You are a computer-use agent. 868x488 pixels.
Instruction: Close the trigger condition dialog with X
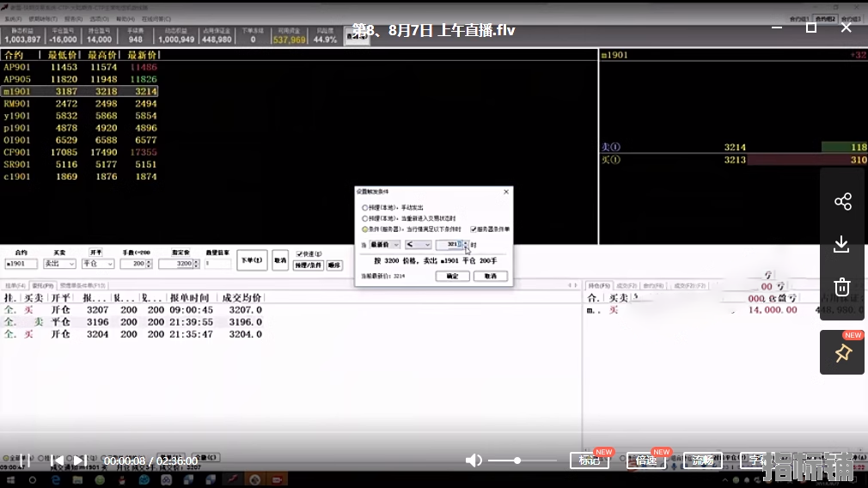(506, 192)
